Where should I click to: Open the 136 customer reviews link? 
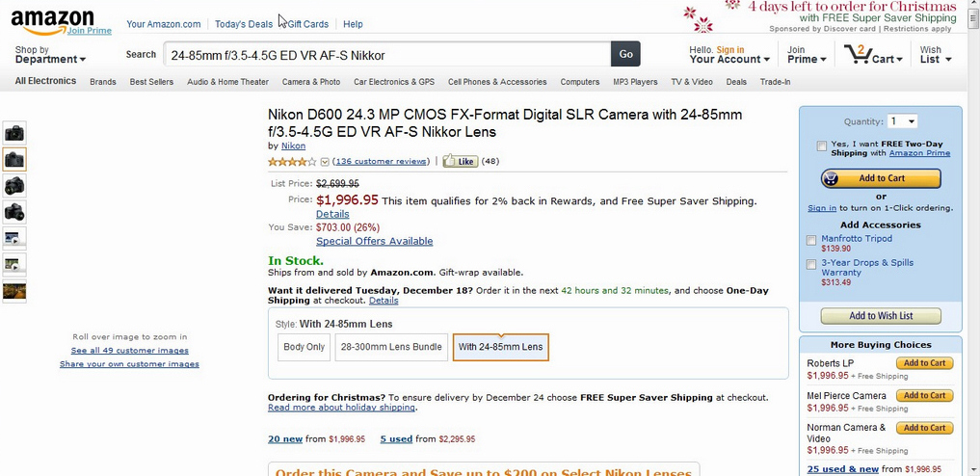click(x=382, y=161)
